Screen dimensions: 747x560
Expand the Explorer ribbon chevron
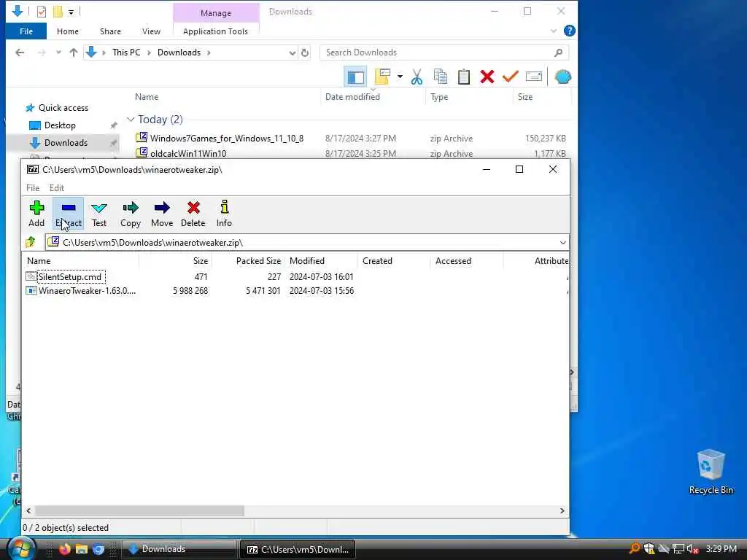coord(554,31)
